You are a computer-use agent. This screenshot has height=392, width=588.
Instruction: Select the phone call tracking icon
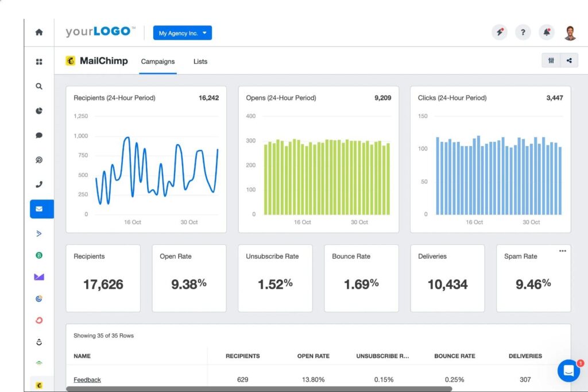tap(39, 185)
